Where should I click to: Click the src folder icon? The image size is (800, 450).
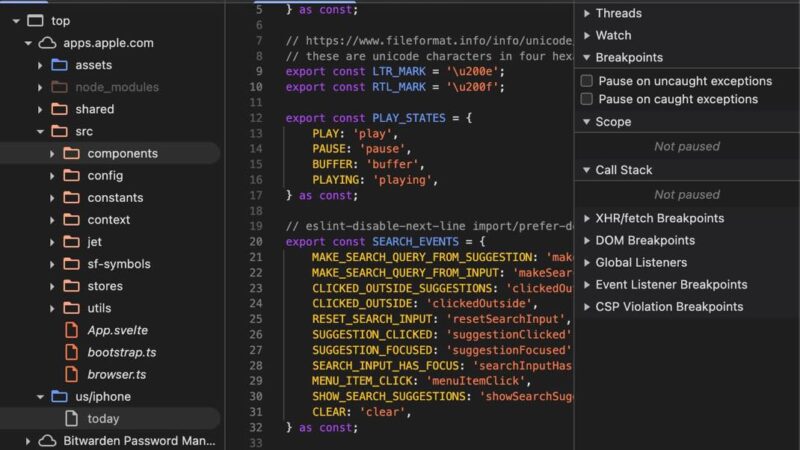click(59, 131)
